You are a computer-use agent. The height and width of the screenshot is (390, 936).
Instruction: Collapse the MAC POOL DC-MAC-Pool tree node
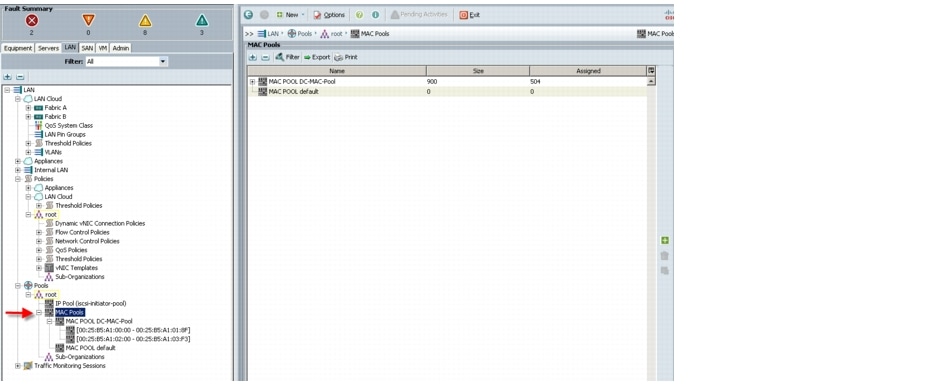point(50,321)
